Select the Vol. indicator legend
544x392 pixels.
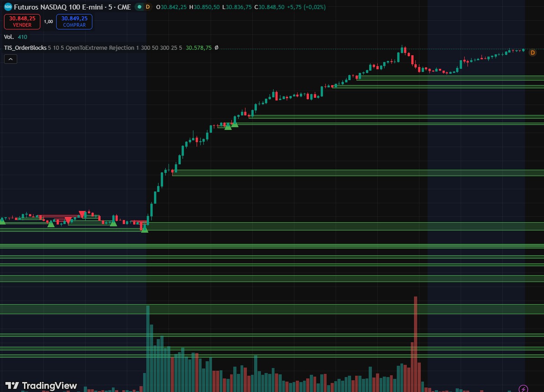(9, 37)
